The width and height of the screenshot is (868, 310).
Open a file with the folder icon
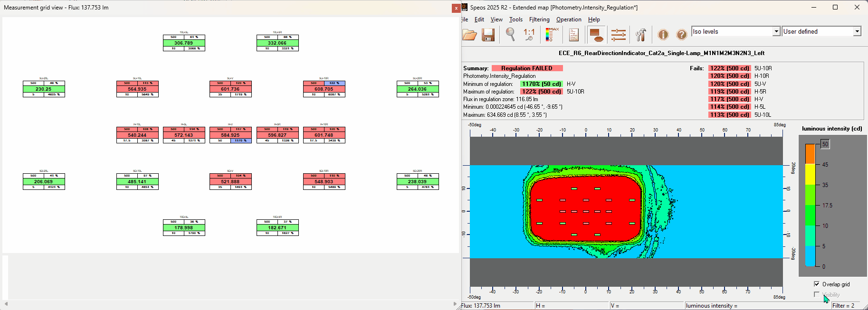coord(469,35)
